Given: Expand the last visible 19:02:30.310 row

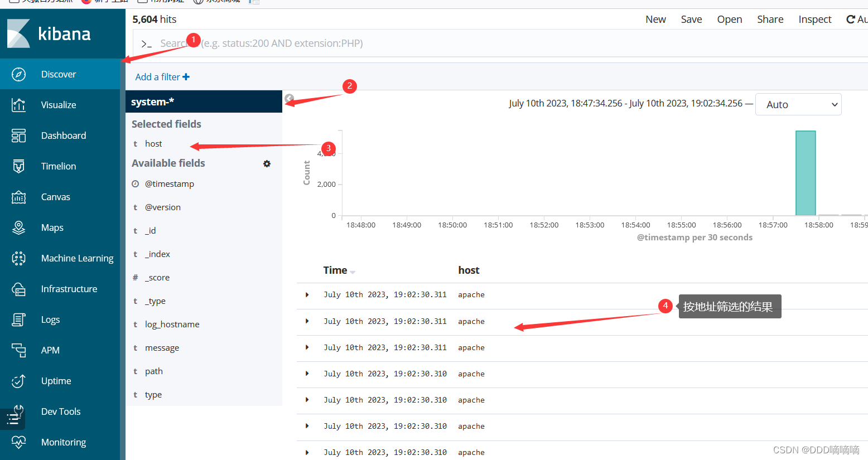Looking at the screenshot, I should [307, 452].
